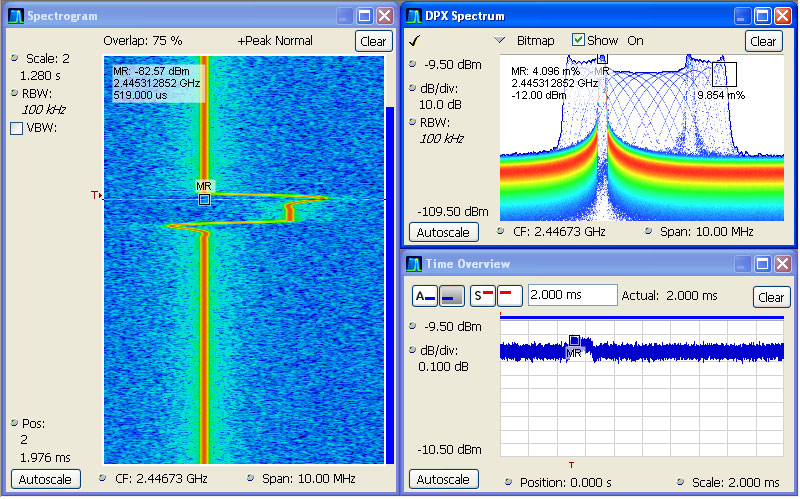Image resolution: width=800 pixels, height=499 pixels.
Task: Click the red bar button beside 'S'
Action: [x=508, y=296]
